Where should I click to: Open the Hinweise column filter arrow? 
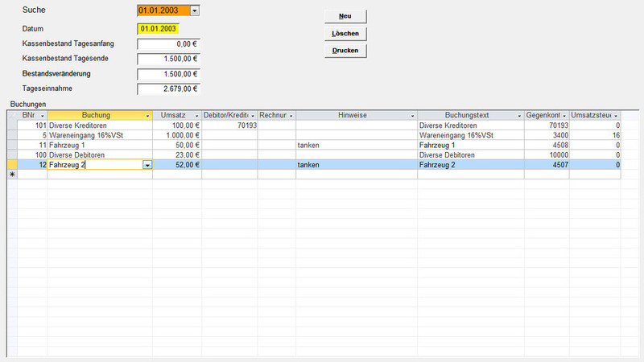413,116
